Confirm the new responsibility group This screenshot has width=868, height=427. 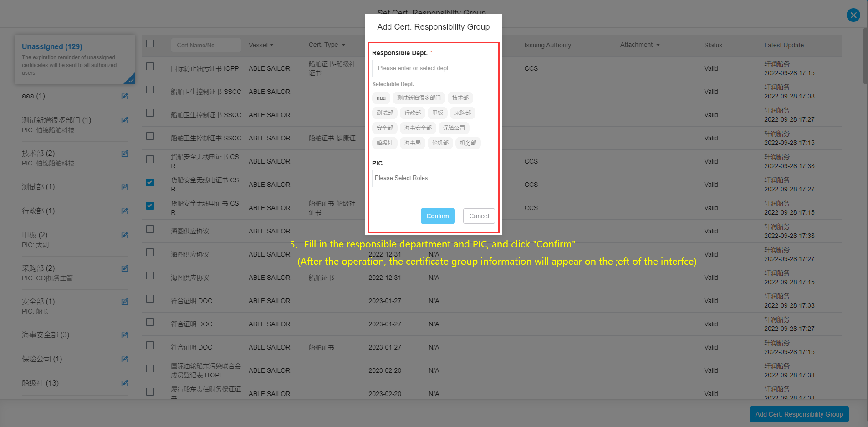(438, 216)
